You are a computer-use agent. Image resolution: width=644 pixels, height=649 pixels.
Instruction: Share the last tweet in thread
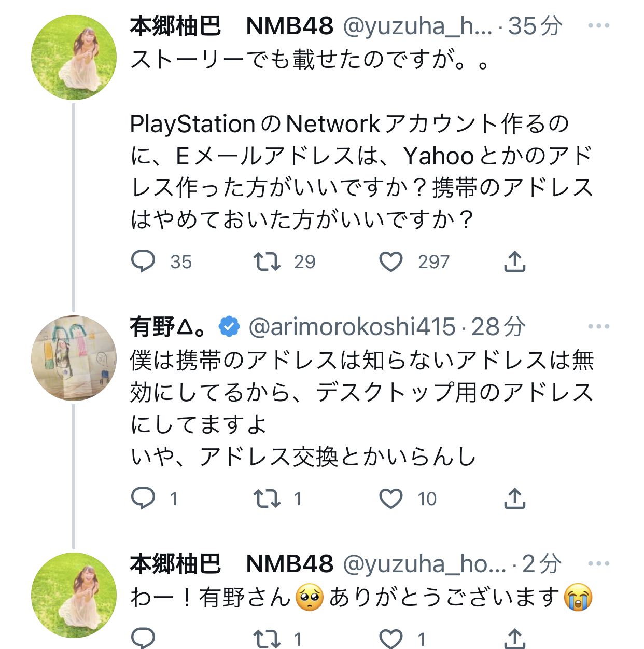click(x=514, y=638)
